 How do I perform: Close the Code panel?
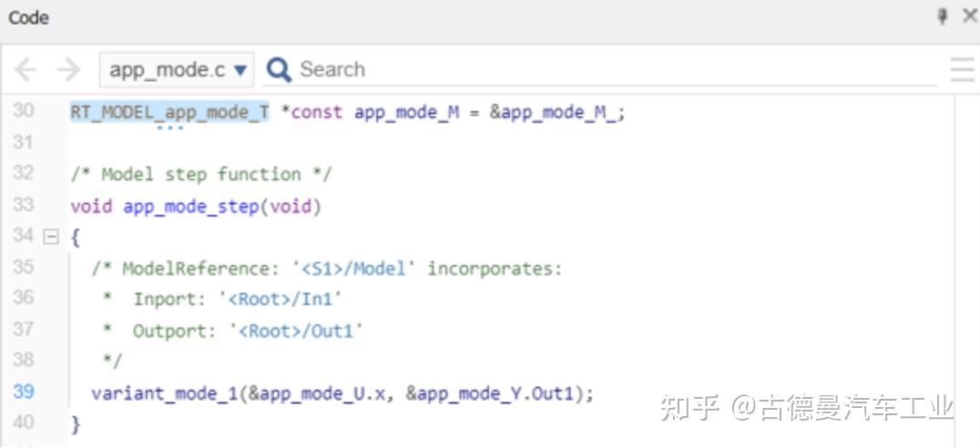[x=969, y=16]
